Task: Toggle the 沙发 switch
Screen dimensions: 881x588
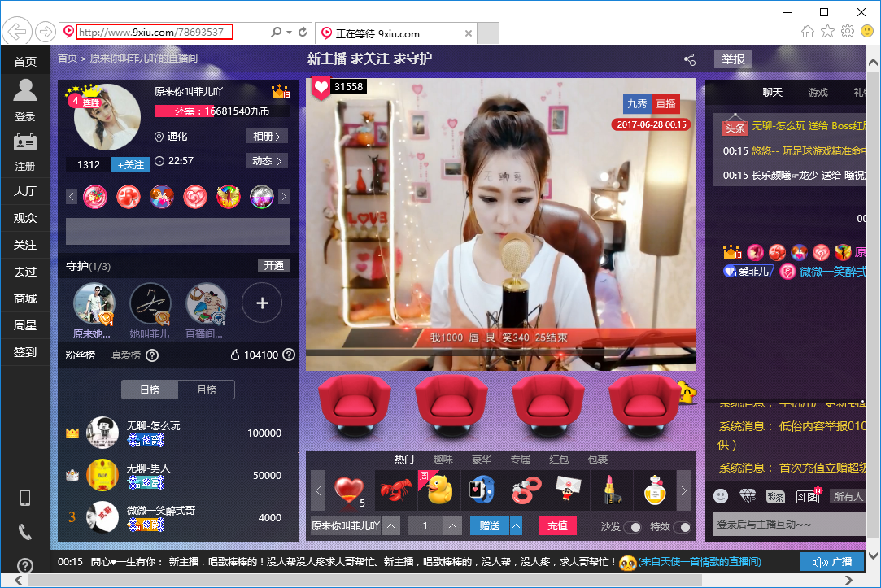Action: (632, 527)
